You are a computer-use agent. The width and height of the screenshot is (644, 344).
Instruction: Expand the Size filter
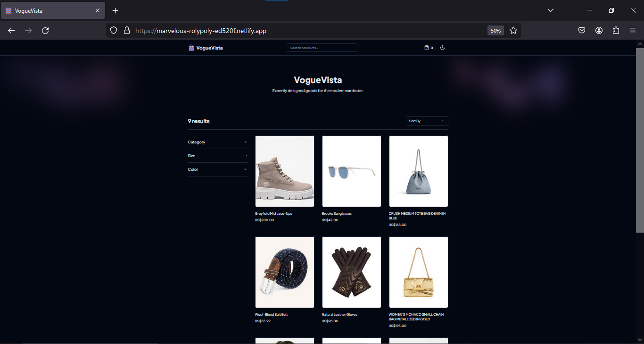(x=217, y=156)
